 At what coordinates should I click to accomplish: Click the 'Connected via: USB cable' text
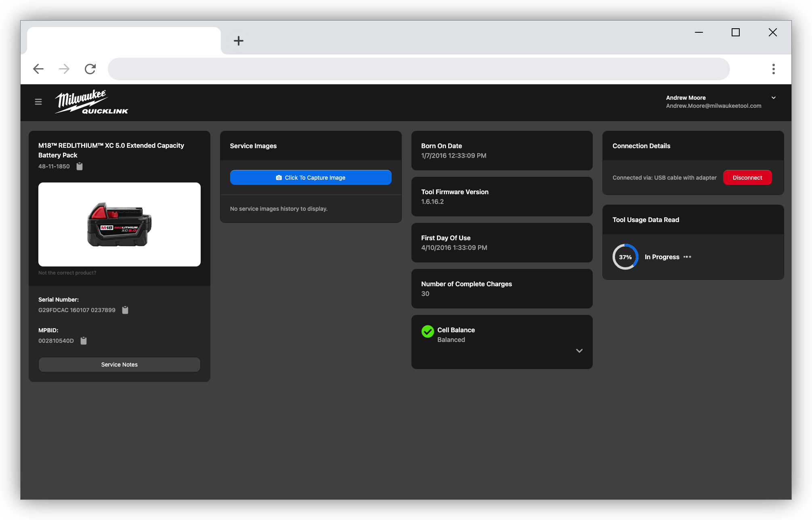tap(665, 178)
